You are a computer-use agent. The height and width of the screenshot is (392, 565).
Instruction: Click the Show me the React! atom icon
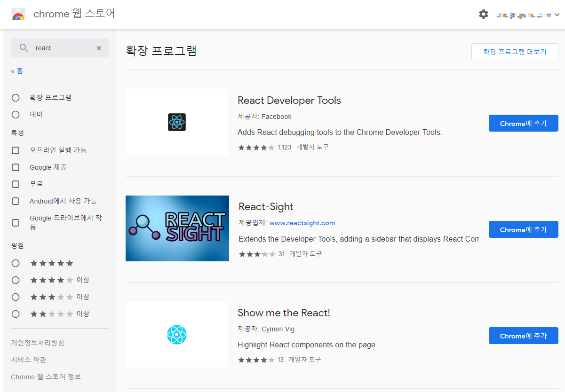pyautogui.click(x=177, y=335)
